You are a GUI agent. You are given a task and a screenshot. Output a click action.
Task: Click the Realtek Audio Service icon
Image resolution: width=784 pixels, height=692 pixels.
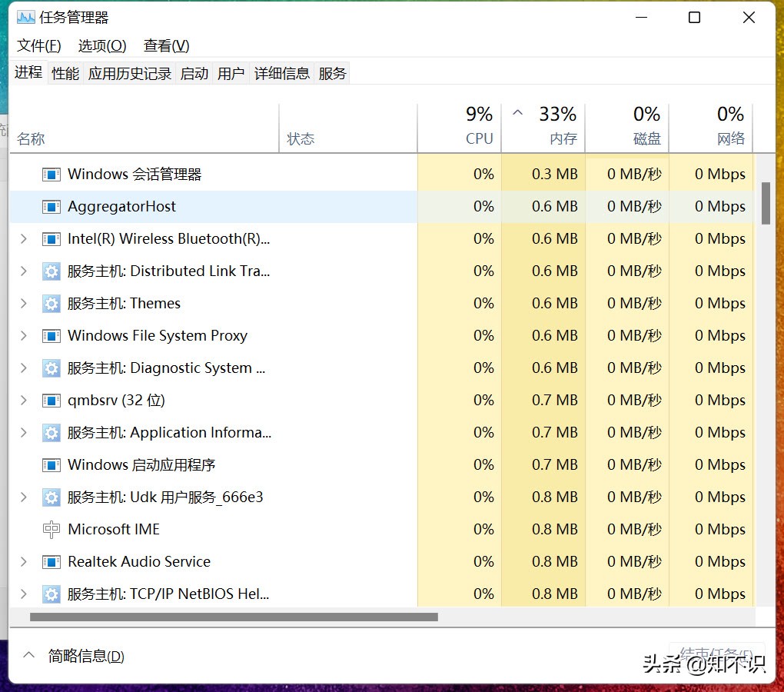51,561
